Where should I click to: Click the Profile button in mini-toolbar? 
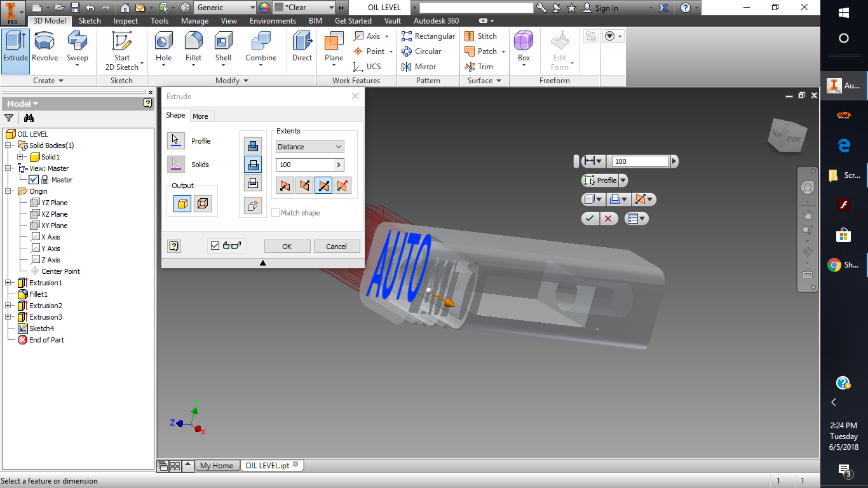pyautogui.click(x=600, y=180)
